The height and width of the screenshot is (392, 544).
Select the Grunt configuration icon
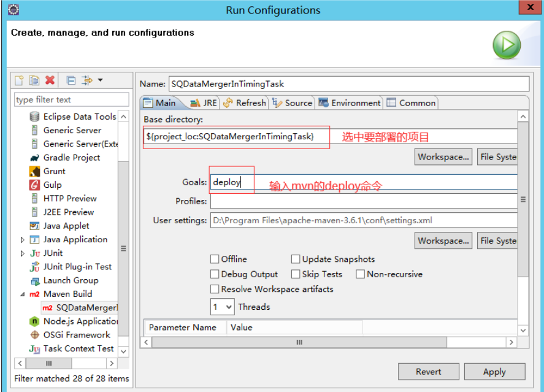tap(34, 171)
